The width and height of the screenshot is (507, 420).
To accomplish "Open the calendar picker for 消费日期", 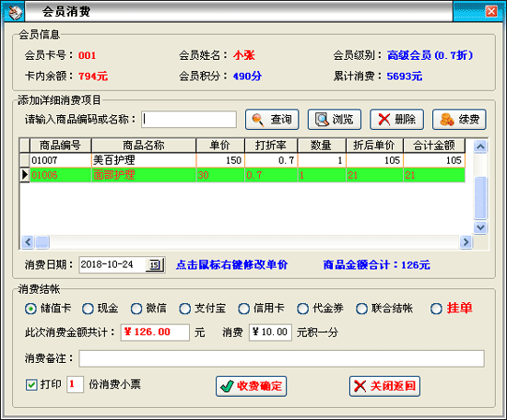I will tap(155, 265).
